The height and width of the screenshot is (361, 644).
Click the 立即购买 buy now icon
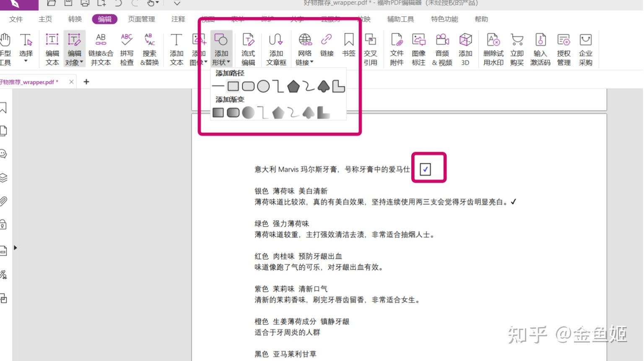(517, 49)
